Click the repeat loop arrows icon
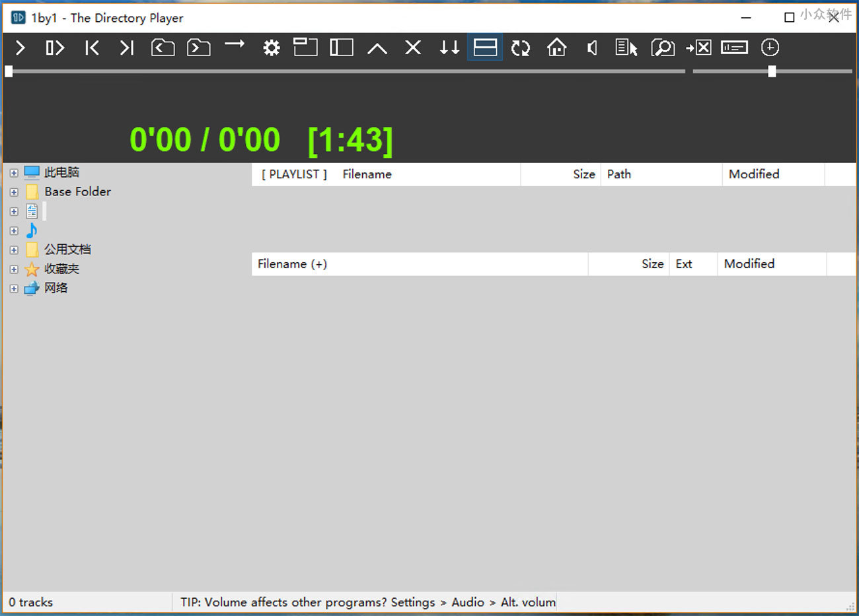859x616 pixels. click(521, 48)
